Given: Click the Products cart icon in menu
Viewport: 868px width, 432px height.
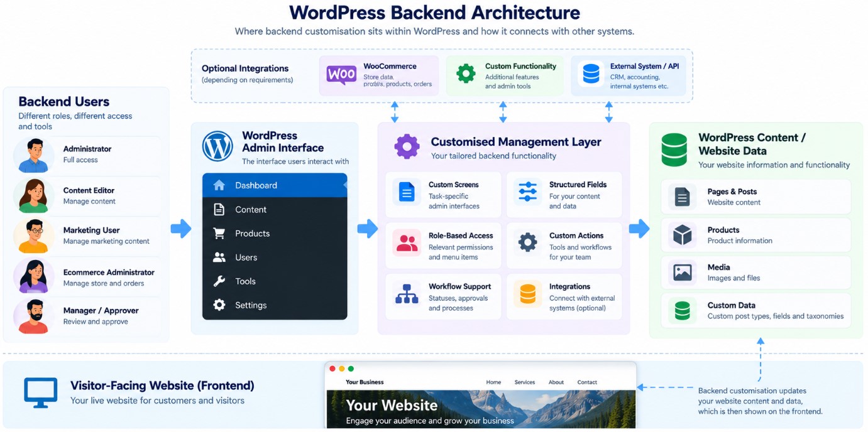Looking at the screenshot, I should [x=219, y=233].
